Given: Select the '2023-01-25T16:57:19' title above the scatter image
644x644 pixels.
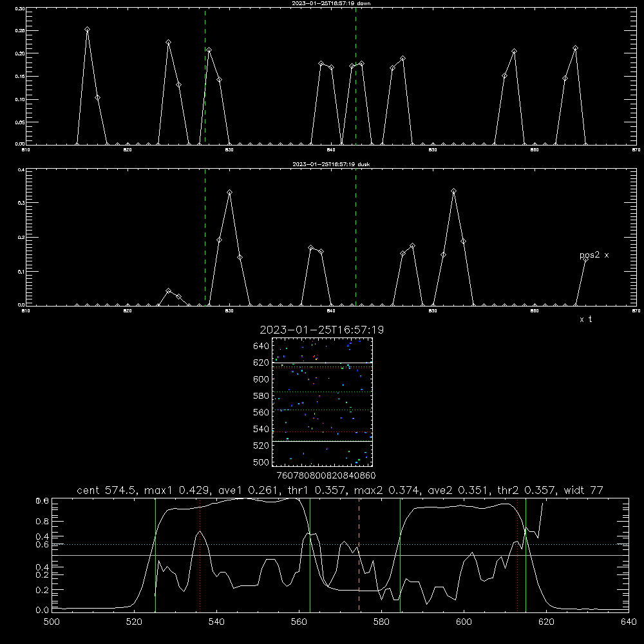Looking at the screenshot, I should tap(321, 330).
